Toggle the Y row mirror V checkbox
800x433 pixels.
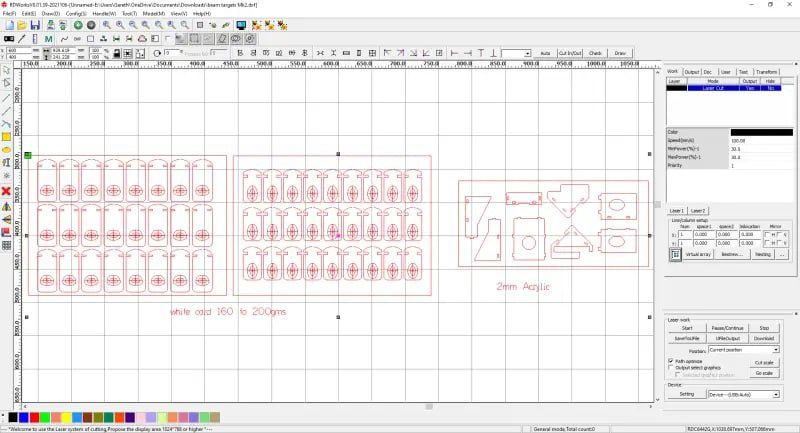pyautogui.click(x=780, y=243)
